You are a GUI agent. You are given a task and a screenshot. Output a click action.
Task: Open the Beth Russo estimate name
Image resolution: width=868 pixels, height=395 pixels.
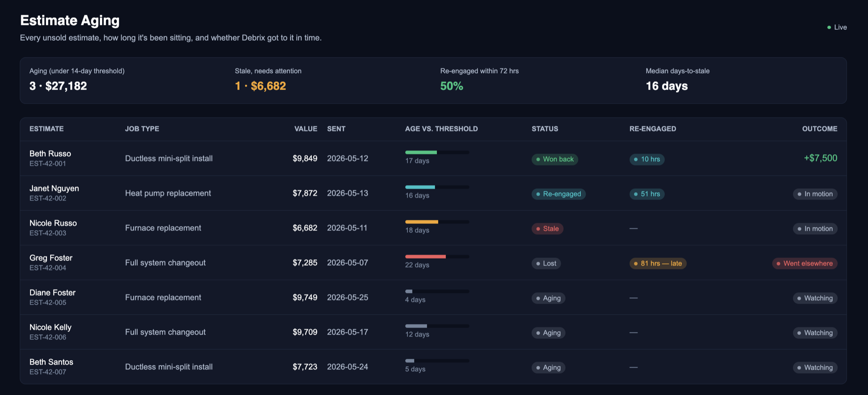tap(50, 153)
